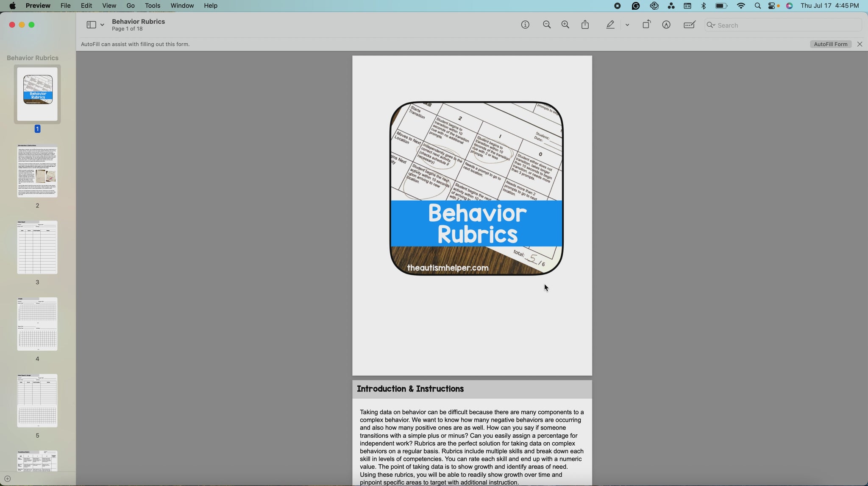Open the highlight color dropdown arrow

click(x=627, y=25)
